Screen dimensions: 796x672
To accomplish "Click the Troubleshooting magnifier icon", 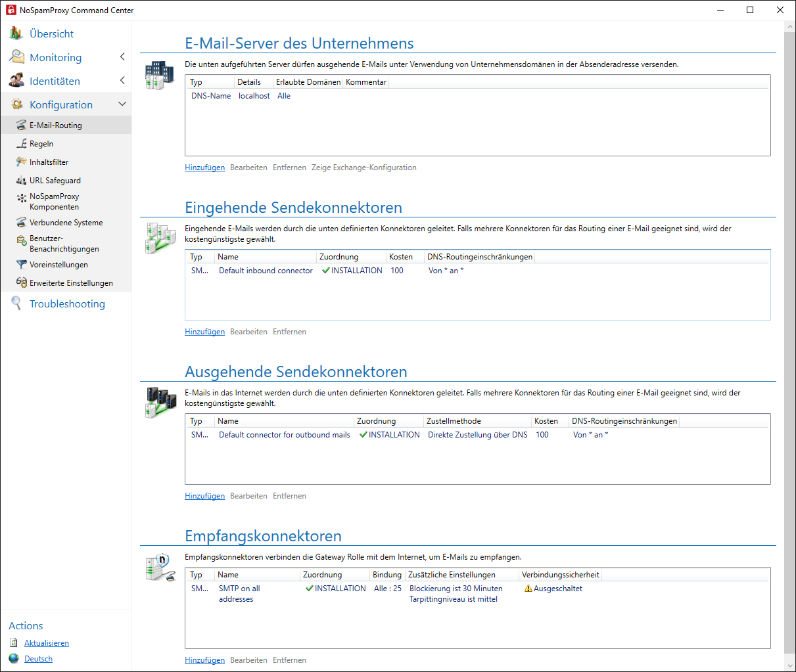I will pos(16,303).
